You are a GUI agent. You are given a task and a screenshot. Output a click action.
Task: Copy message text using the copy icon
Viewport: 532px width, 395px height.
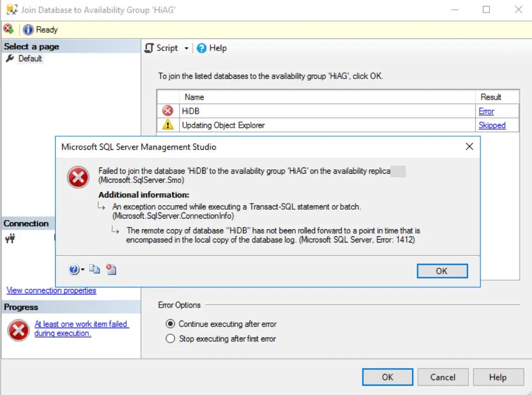click(94, 269)
